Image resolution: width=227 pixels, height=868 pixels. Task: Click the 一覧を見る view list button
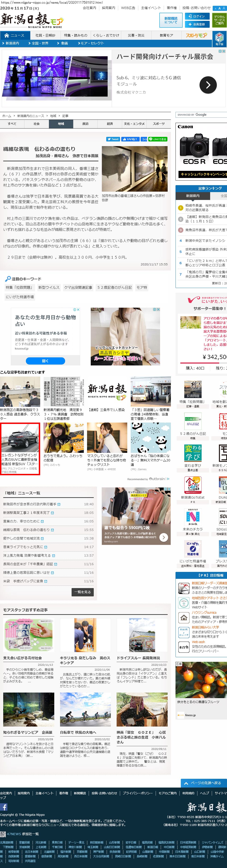[83, 592]
